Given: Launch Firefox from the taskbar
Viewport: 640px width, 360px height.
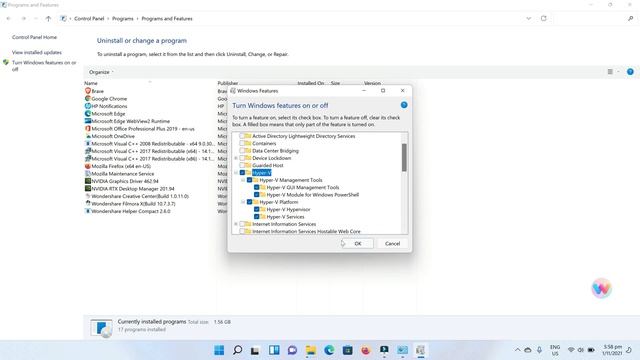Looking at the screenshot, I should 366,350.
